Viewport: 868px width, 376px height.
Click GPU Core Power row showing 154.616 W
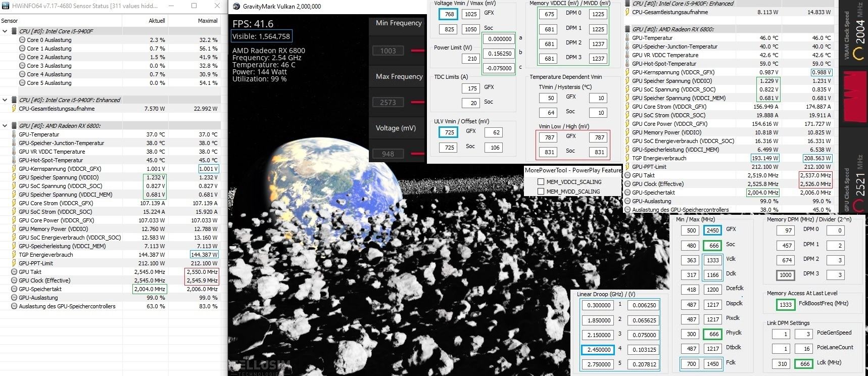click(x=729, y=124)
